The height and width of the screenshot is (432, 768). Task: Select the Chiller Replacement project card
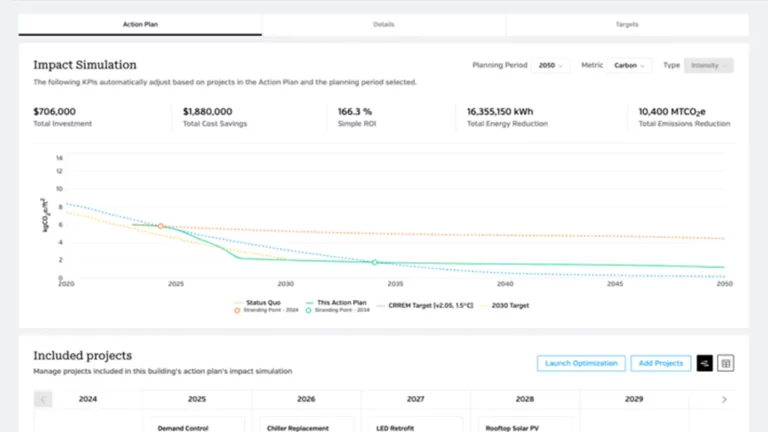(x=306, y=425)
